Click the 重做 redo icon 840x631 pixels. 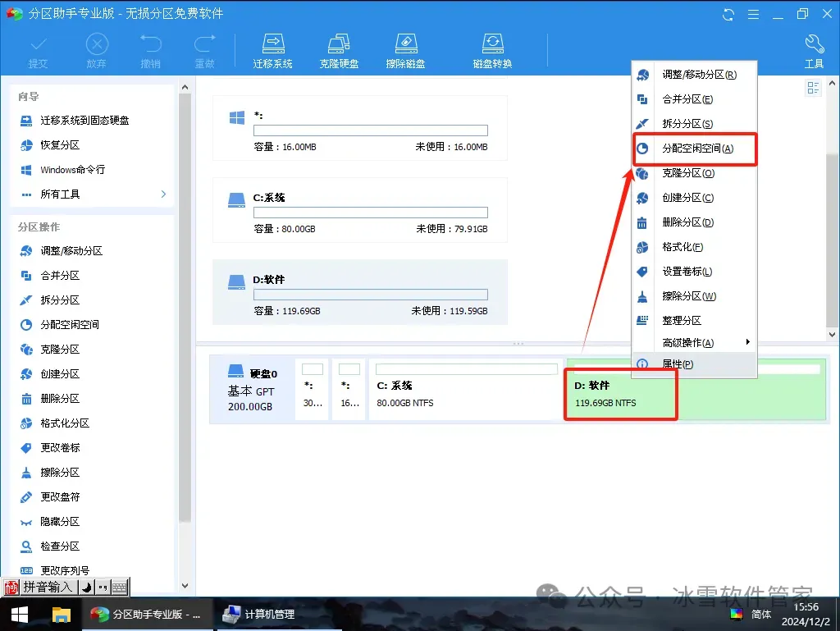coord(204,52)
